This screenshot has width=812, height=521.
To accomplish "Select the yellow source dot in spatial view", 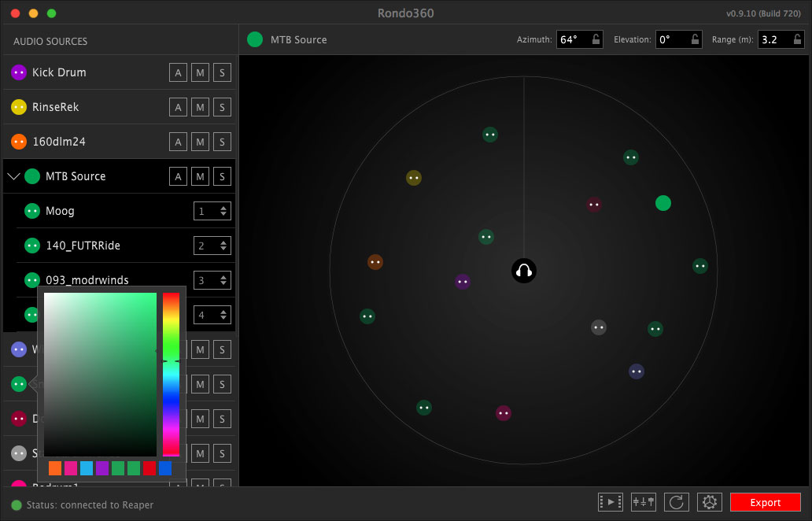I will (x=414, y=178).
